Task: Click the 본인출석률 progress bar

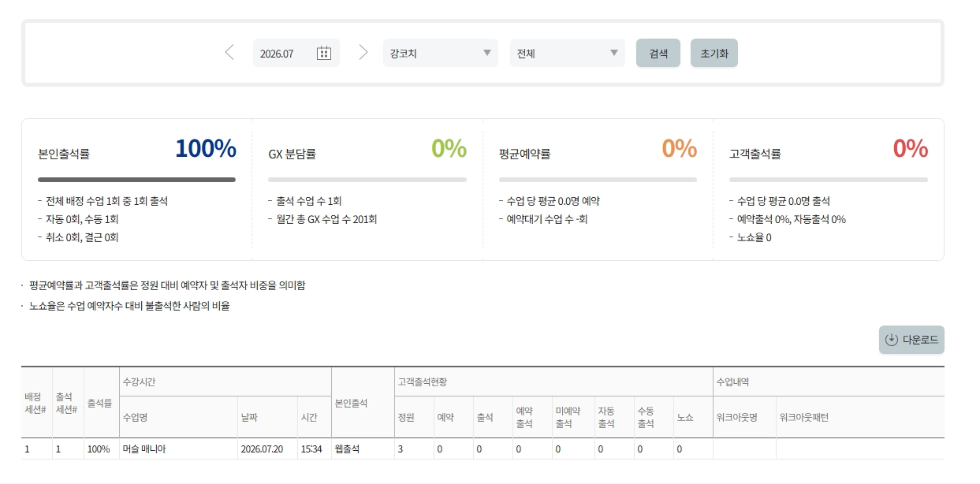Action: [x=136, y=180]
